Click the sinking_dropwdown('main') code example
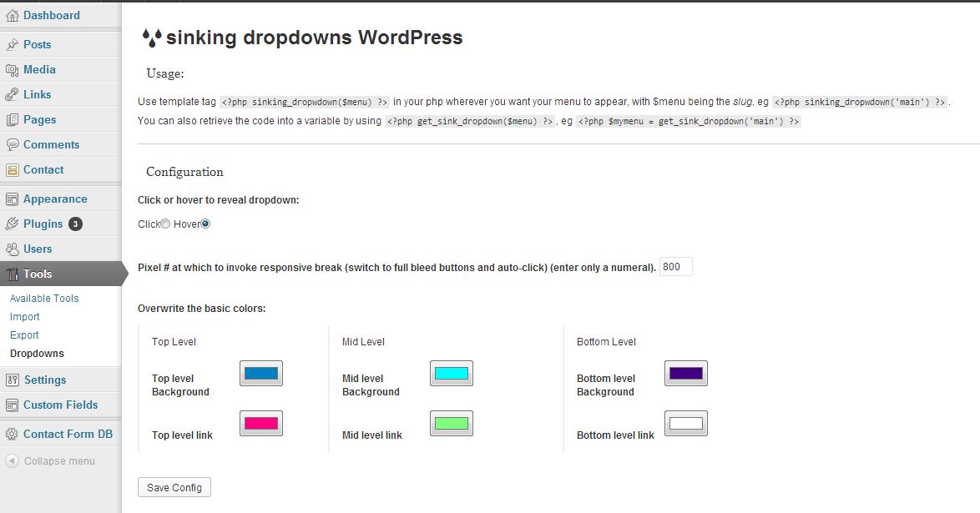Viewport: 980px width, 513px height. pyautogui.click(x=860, y=102)
